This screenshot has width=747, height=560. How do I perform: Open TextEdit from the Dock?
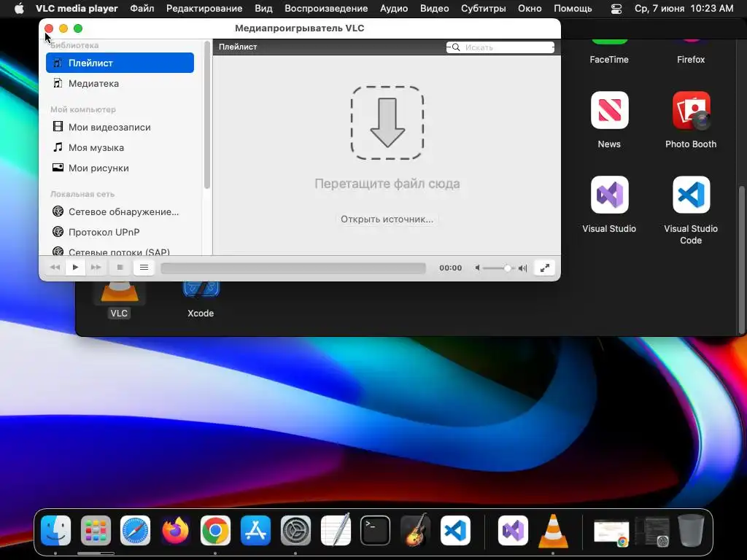[x=336, y=529]
